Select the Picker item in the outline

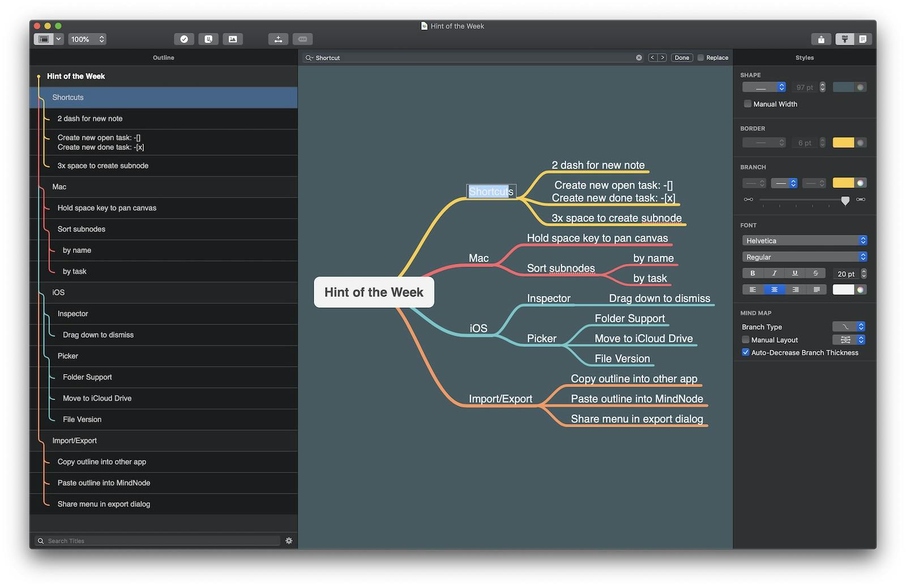point(68,356)
